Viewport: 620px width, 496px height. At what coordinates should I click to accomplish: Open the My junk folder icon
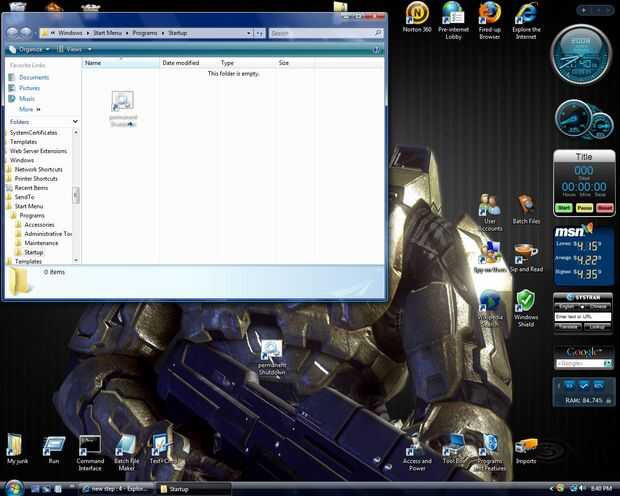coord(17,449)
